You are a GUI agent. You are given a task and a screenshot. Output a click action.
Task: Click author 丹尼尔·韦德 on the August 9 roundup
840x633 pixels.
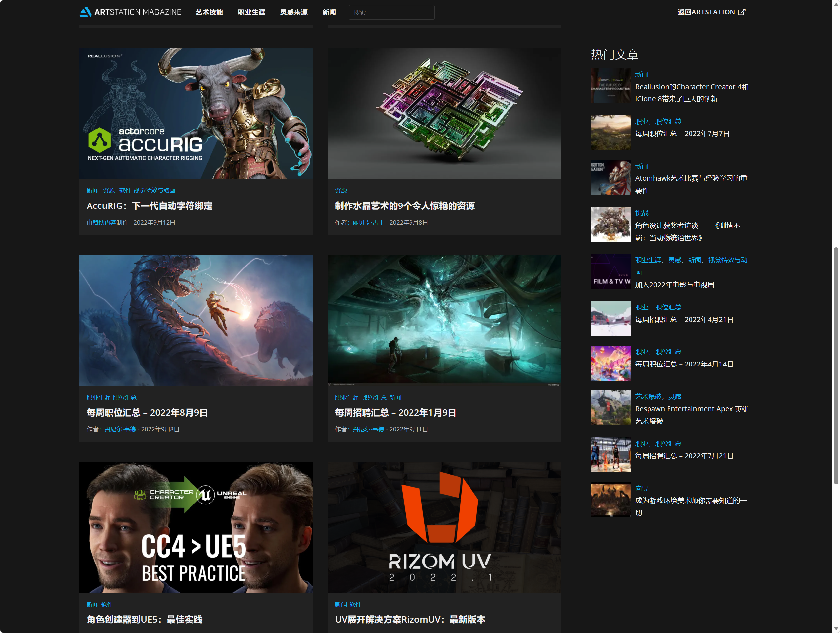[120, 429]
